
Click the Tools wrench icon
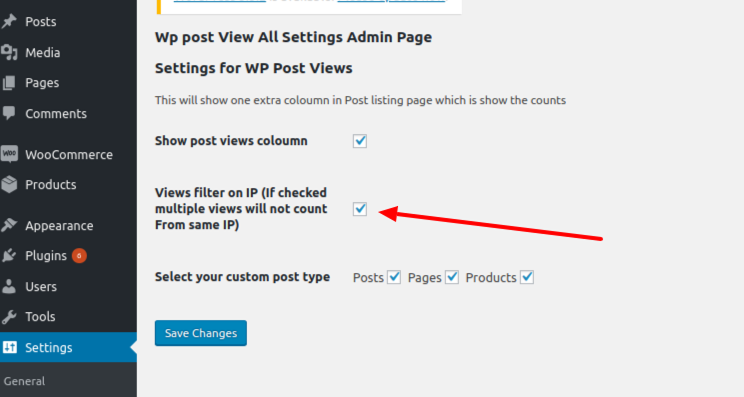9,316
